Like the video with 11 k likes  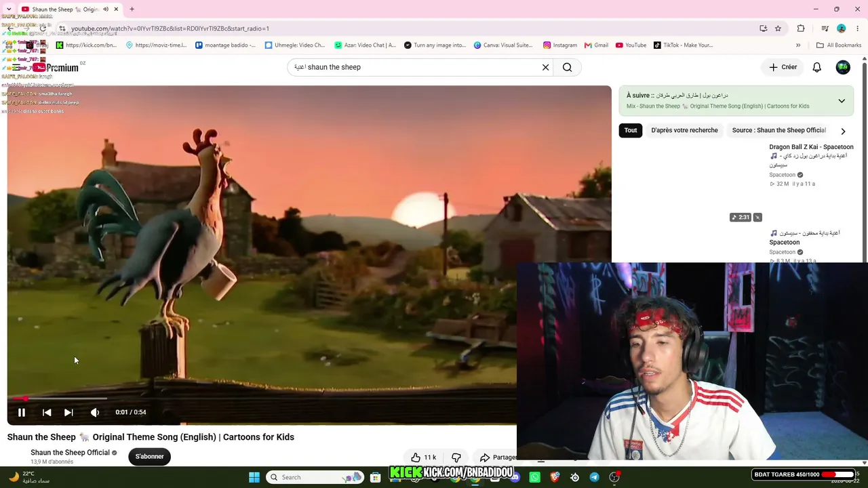point(423,457)
